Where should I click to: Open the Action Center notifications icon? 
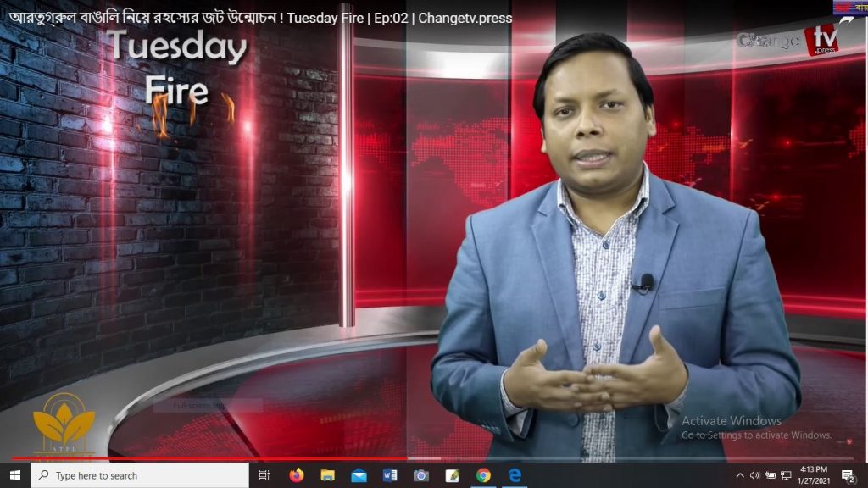849,475
